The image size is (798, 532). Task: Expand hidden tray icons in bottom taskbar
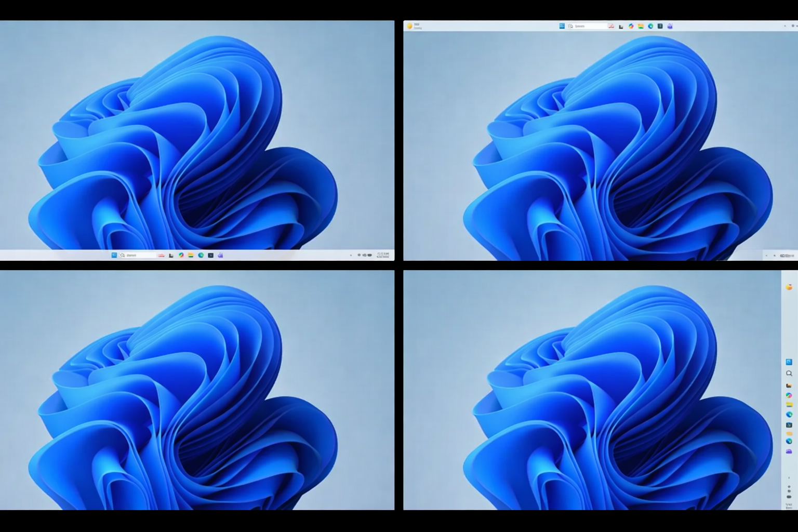click(351, 255)
